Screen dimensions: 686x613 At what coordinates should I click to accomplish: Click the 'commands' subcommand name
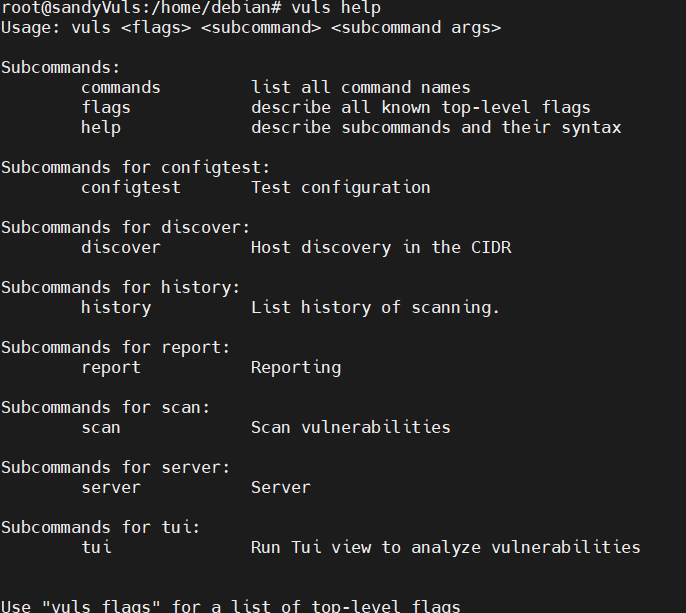(x=120, y=88)
